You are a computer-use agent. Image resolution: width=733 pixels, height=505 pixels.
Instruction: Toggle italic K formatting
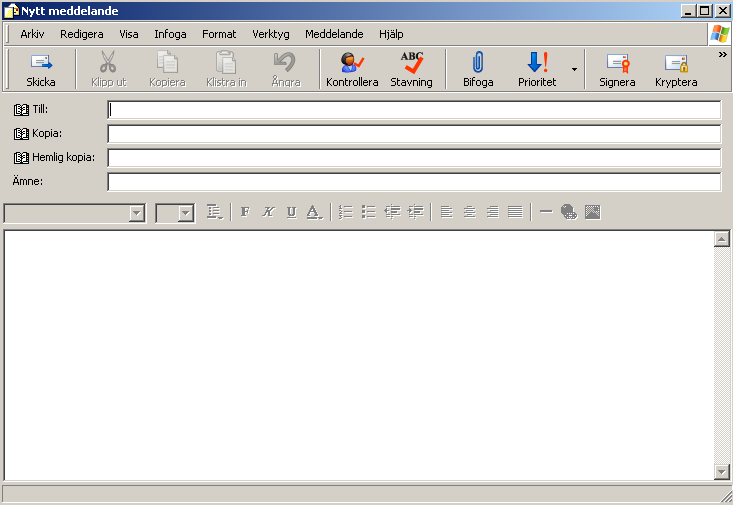(x=268, y=212)
